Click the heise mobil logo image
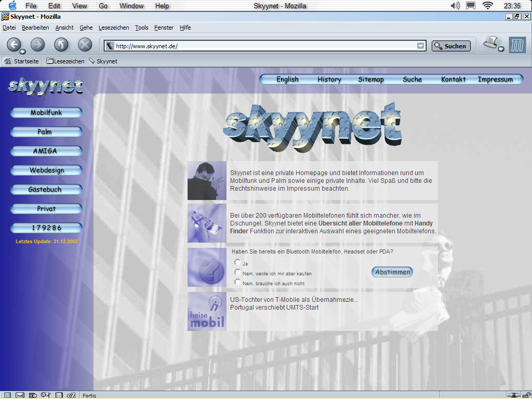The image size is (532, 399). pos(207,312)
